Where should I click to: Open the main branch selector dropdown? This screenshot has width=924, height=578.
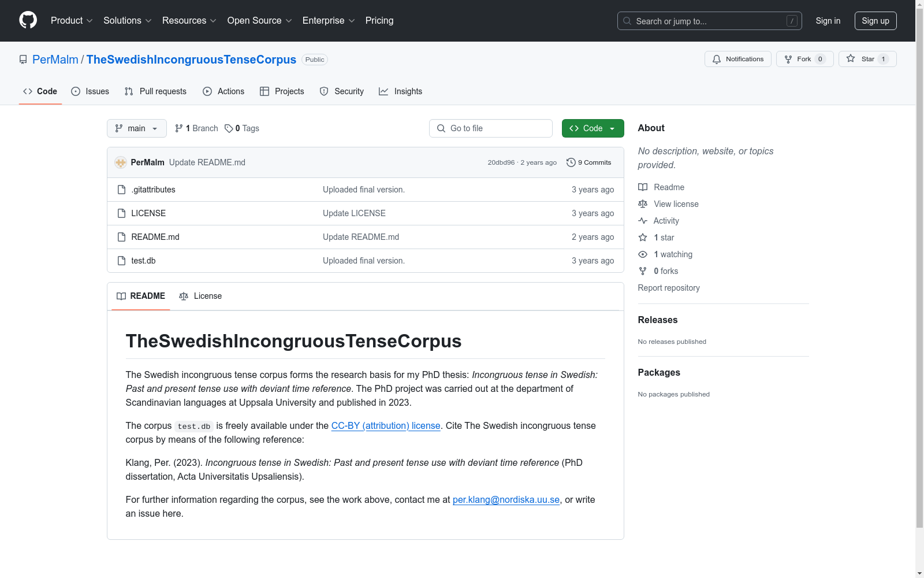point(137,128)
